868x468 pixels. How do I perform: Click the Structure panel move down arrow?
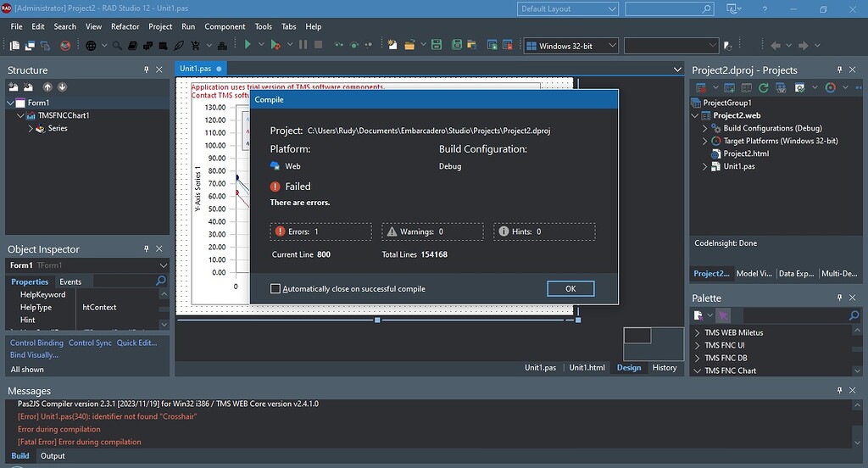(x=62, y=87)
